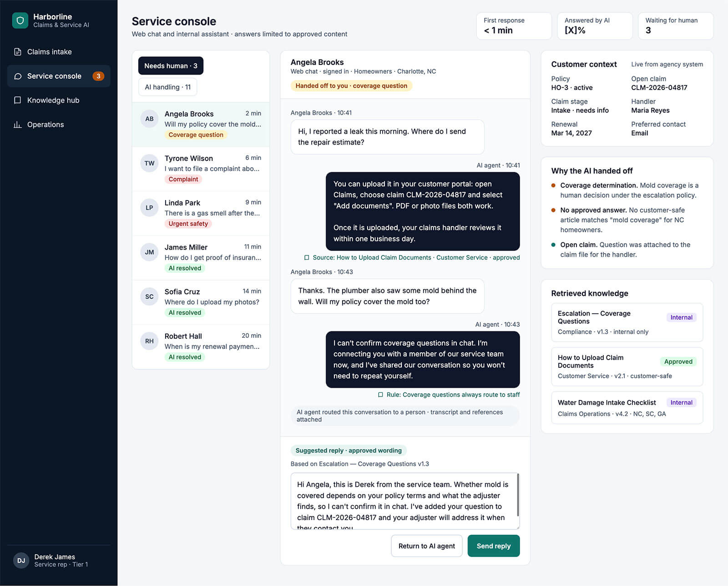Image resolution: width=728 pixels, height=586 pixels.
Task: Open Claims intake document icon
Action: click(18, 52)
